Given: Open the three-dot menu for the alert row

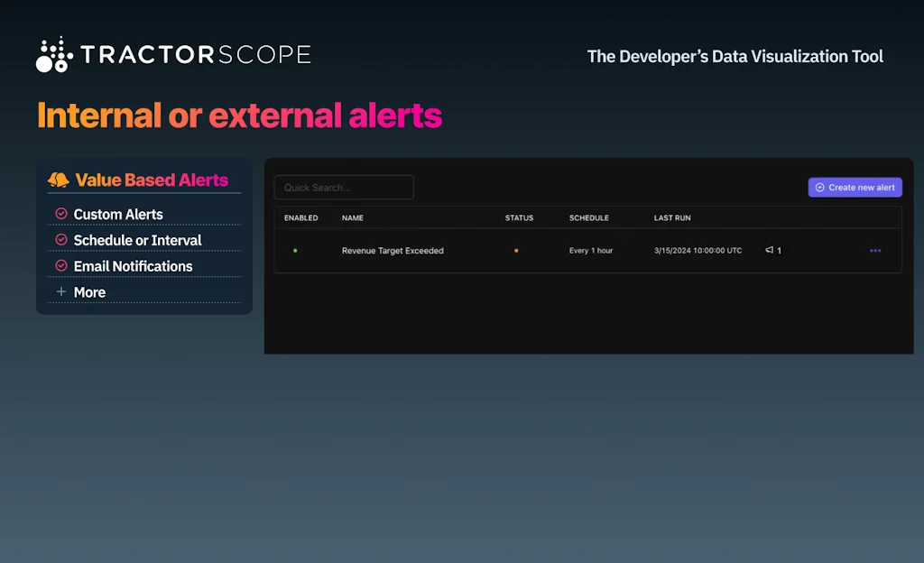Looking at the screenshot, I should click(875, 251).
